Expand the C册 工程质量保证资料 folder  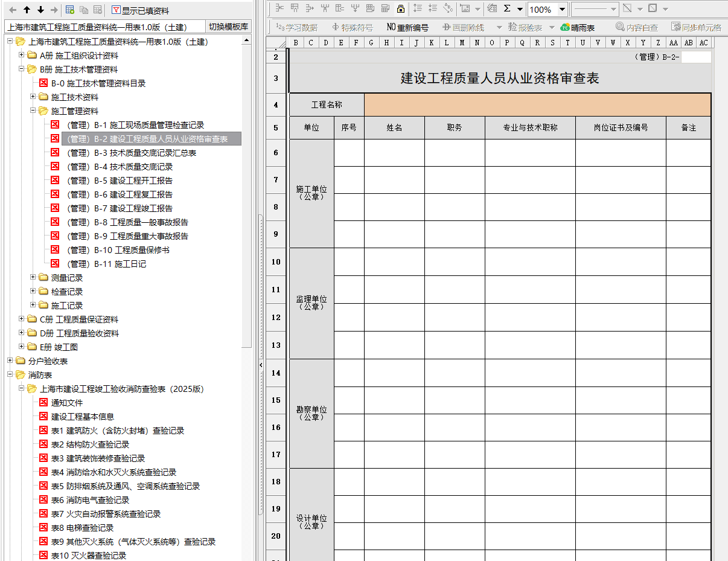[22, 319]
